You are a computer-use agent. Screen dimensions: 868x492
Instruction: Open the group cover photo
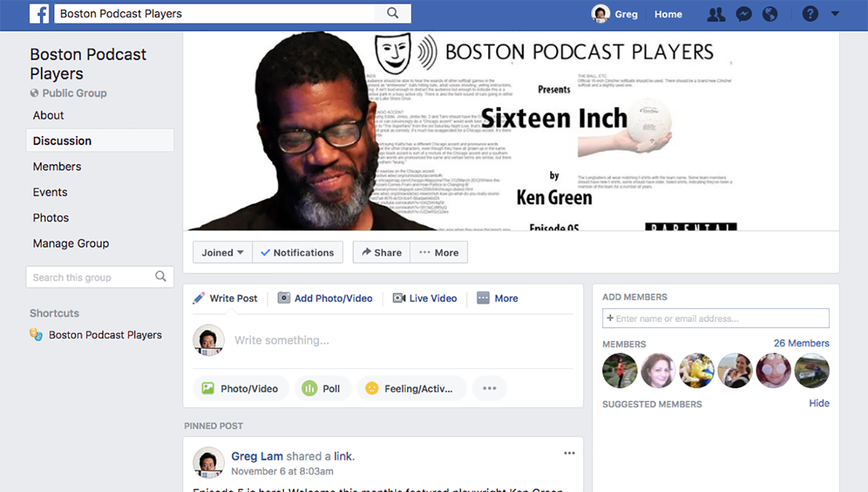[x=511, y=131]
